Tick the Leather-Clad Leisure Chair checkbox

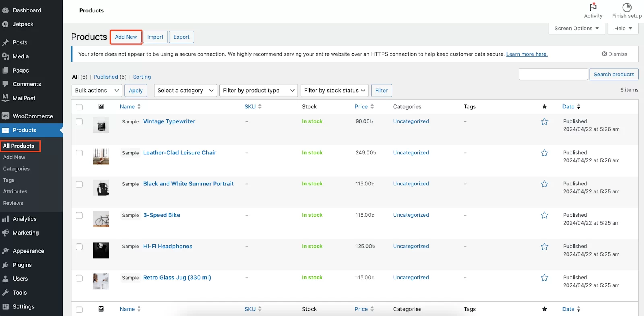(x=79, y=153)
